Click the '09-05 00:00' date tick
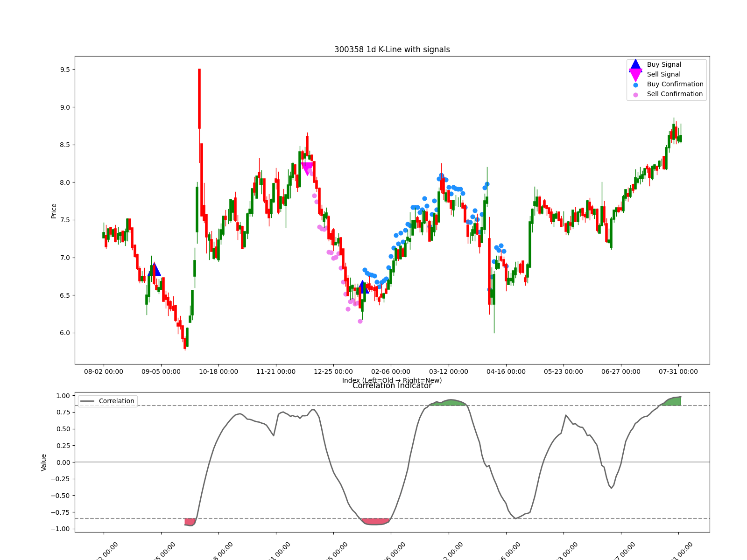Screen dimensions: 747x560 pyautogui.click(x=161, y=372)
